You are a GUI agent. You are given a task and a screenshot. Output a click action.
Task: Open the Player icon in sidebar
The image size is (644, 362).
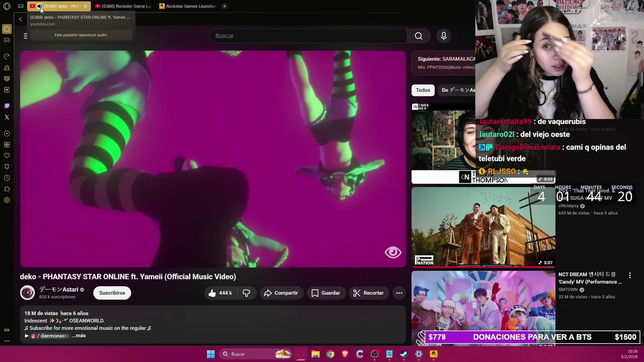[x=7, y=133]
